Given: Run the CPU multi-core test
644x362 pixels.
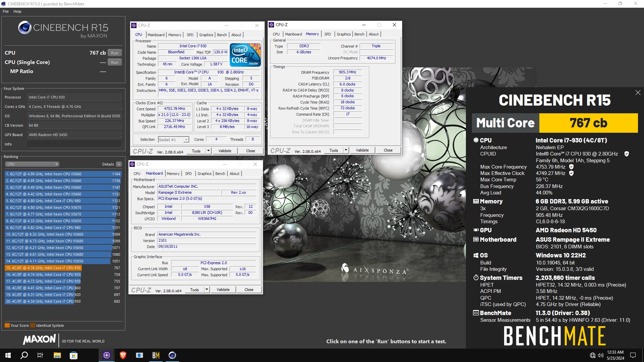Looking at the screenshot, I should coord(114,53).
